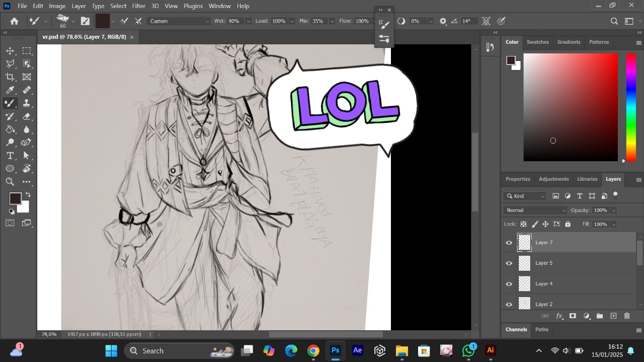644x362 pixels.
Task: Switch to the Swatches tab
Action: tap(537, 42)
